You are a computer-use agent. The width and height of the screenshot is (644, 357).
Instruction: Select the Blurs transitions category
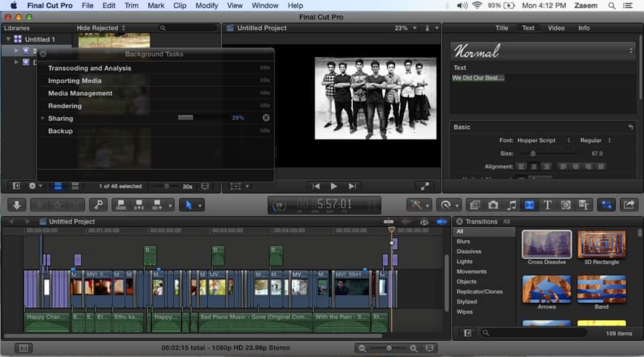pos(464,242)
